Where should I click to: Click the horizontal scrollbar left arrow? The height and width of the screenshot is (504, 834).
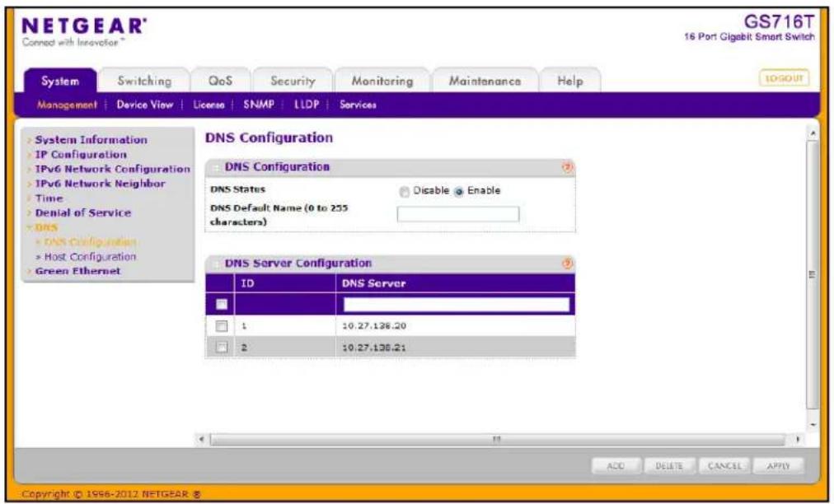click(202, 439)
